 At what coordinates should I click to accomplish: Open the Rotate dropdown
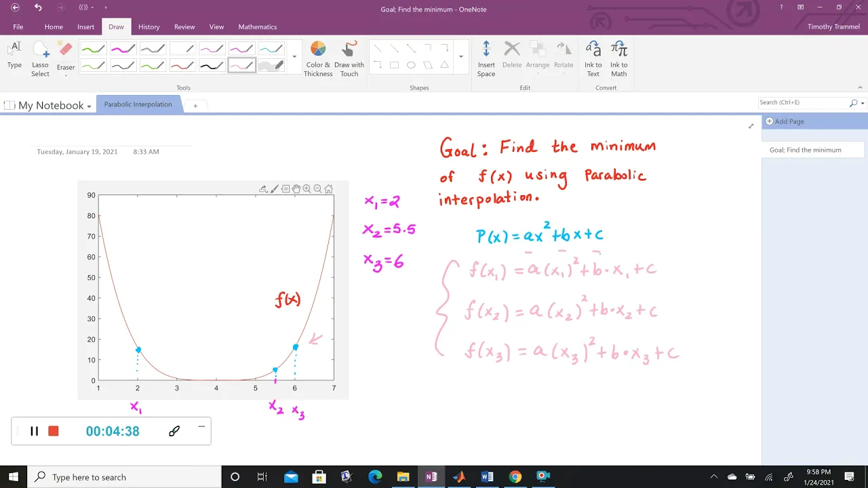pos(564,57)
